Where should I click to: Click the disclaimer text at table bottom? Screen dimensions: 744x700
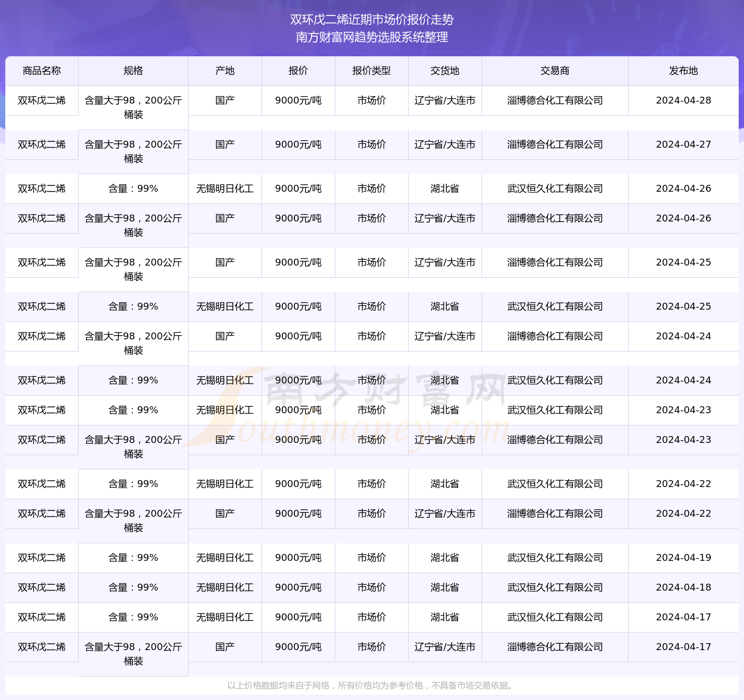pos(371,686)
